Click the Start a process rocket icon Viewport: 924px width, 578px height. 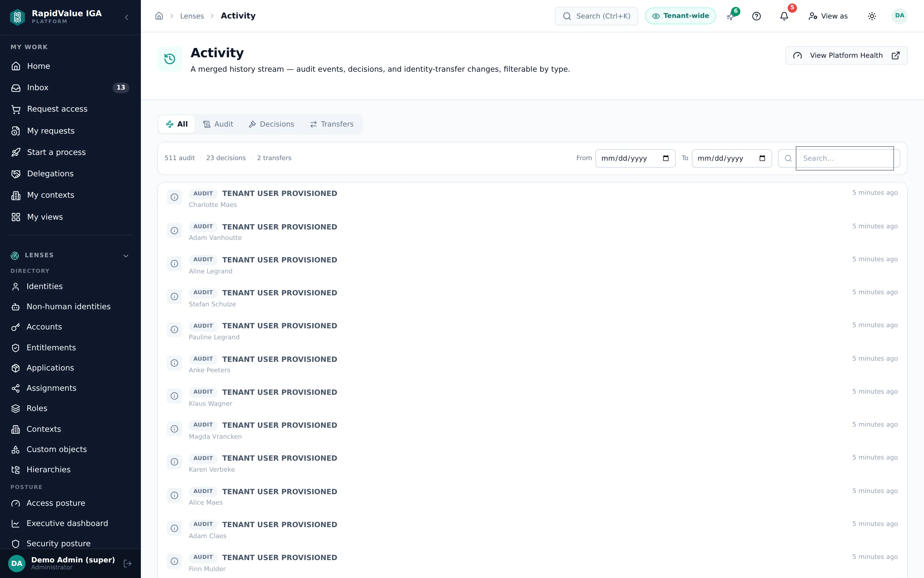coord(16,153)
